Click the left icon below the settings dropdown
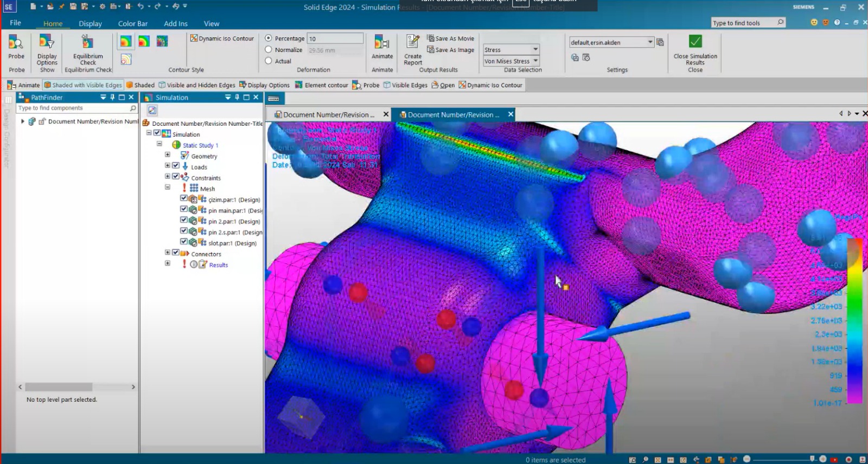 click(575, 57)
